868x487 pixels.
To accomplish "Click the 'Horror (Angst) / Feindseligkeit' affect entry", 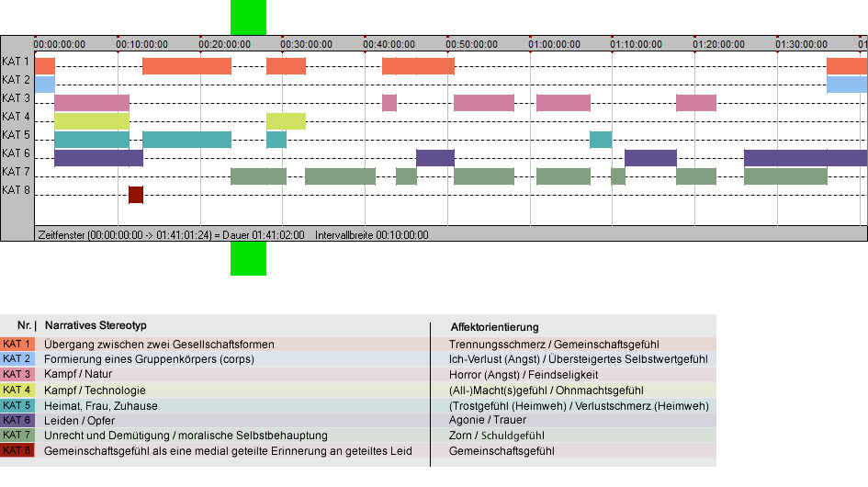I will click(524, 375).
